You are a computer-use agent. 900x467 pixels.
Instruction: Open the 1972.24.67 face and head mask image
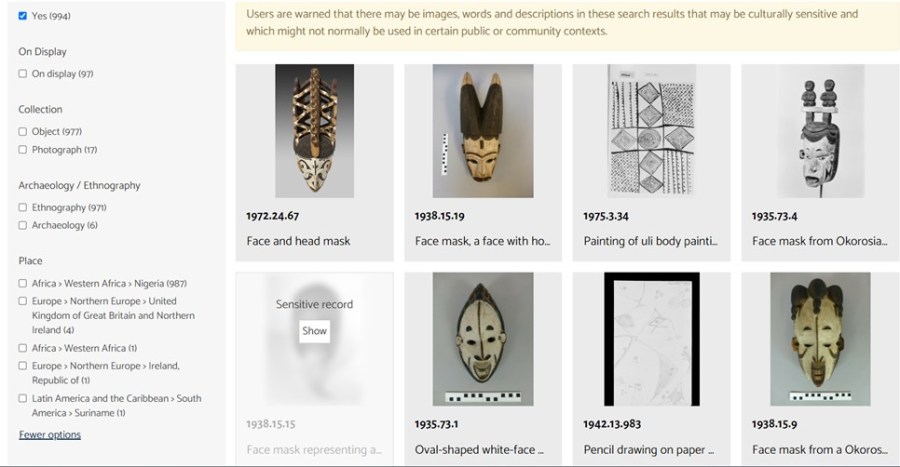tap(314, 131)
